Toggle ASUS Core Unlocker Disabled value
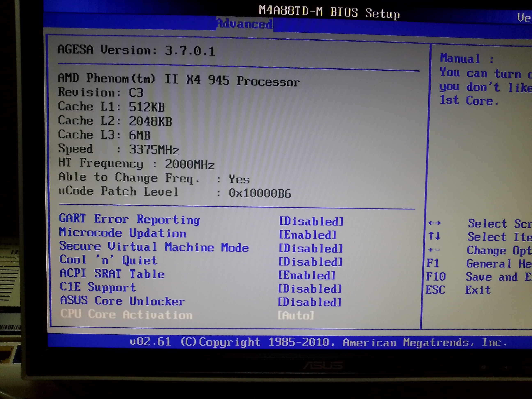The width and height of the screenshot is (532, 399). coord(310,302)
